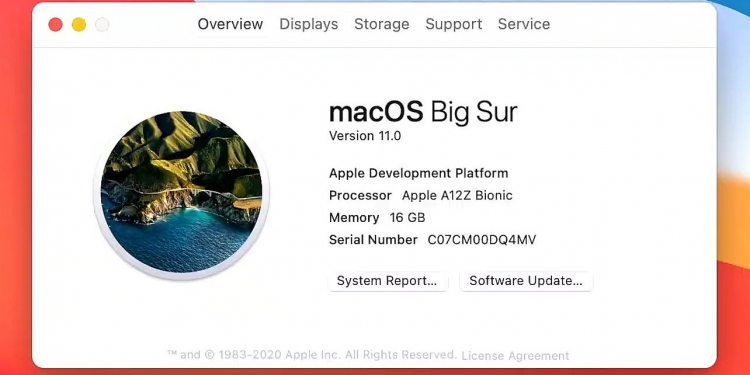Open Software Update...
The image size is (750, 375).
pos(526,281)
